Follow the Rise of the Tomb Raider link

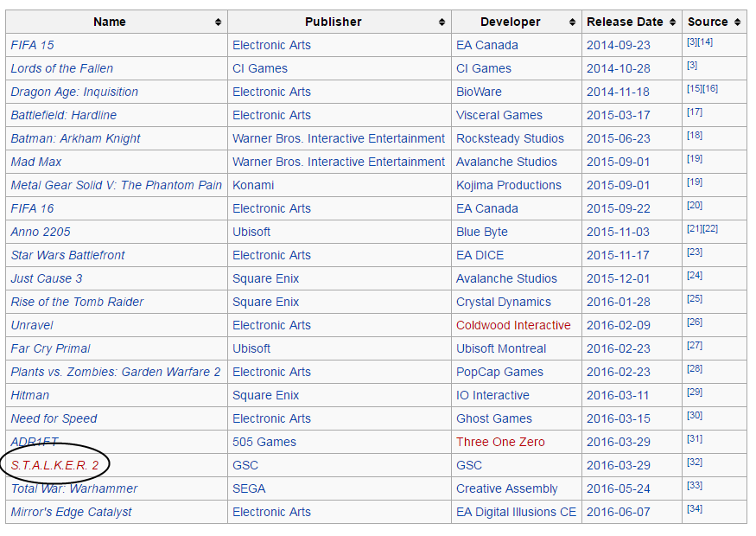point(77,302)
